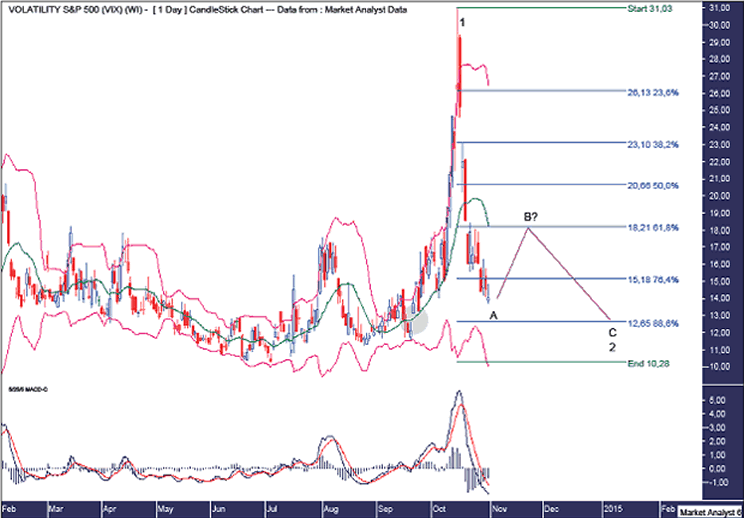Click the '15,18 76,4%' retracement label
The width and height of the screenshot is (744, 518).
click(653, 280)
